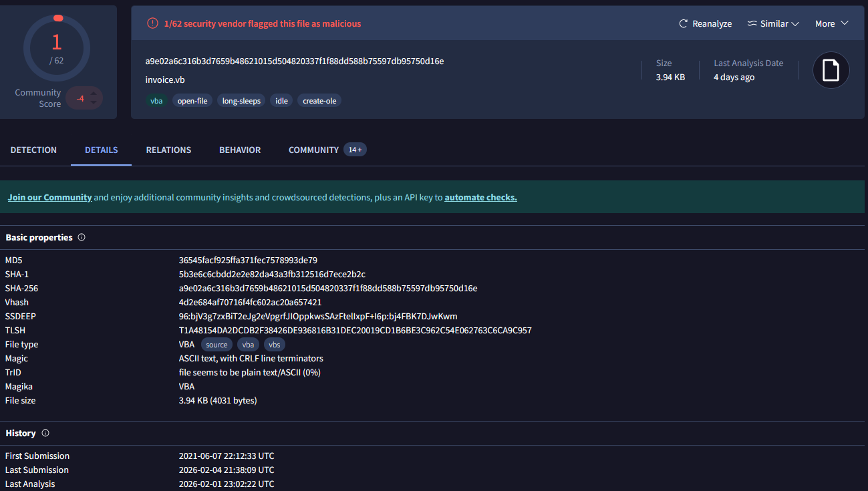868x491 pixels.
Task: Click the info icon beside History
Action: coord(45,433)
